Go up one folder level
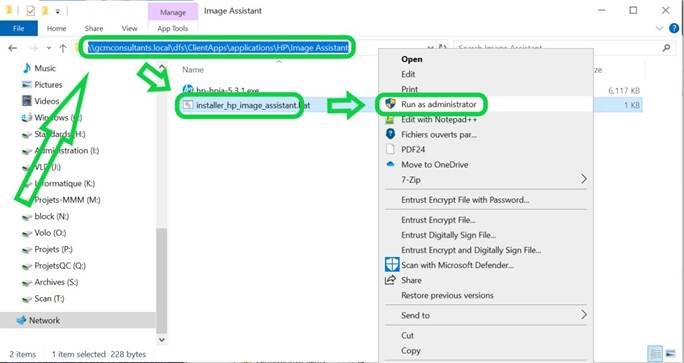This screenshot has width=684, height=363. click(63, 48)
